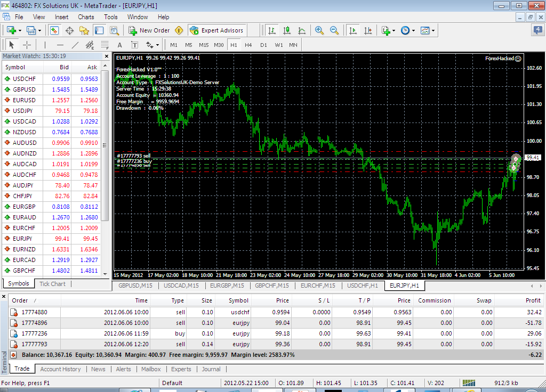This screenshot has width=546, height=392.
Task: Toggle the Terminal window icon
Action: [x=99, y=30]
